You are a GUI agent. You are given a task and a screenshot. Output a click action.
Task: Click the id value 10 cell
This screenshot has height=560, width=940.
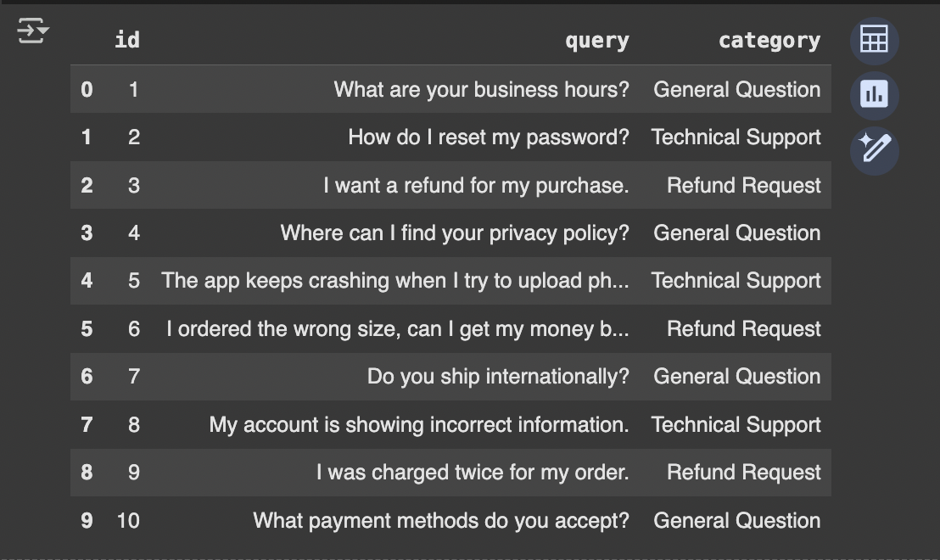point(128,520)
